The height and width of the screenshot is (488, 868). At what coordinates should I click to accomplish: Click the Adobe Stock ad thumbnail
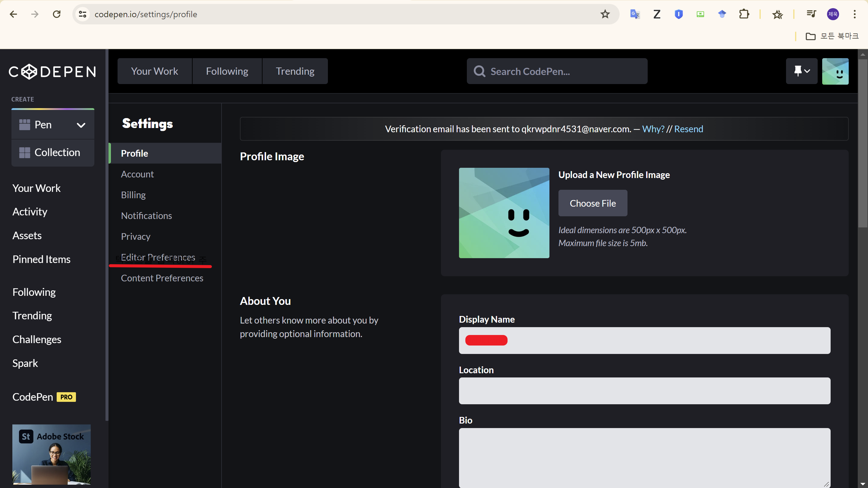(x=52, y=454)
